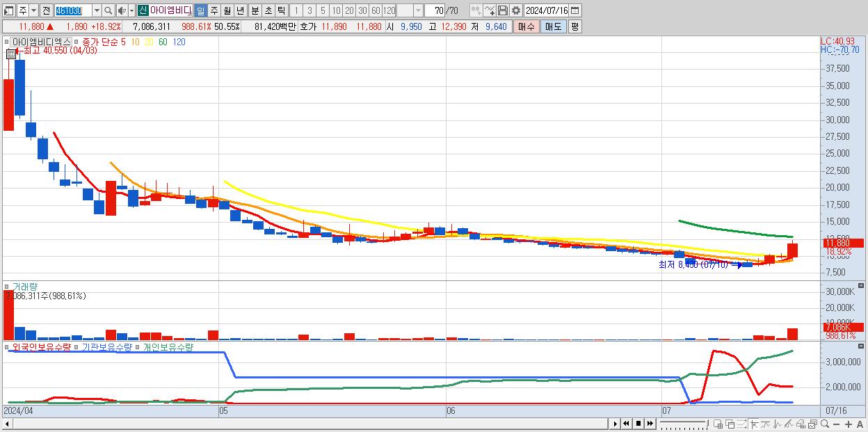The height and width of the screenshot is (432, 868).
Task: Click the fast-forward chart replay button
Action: (650, 424)
